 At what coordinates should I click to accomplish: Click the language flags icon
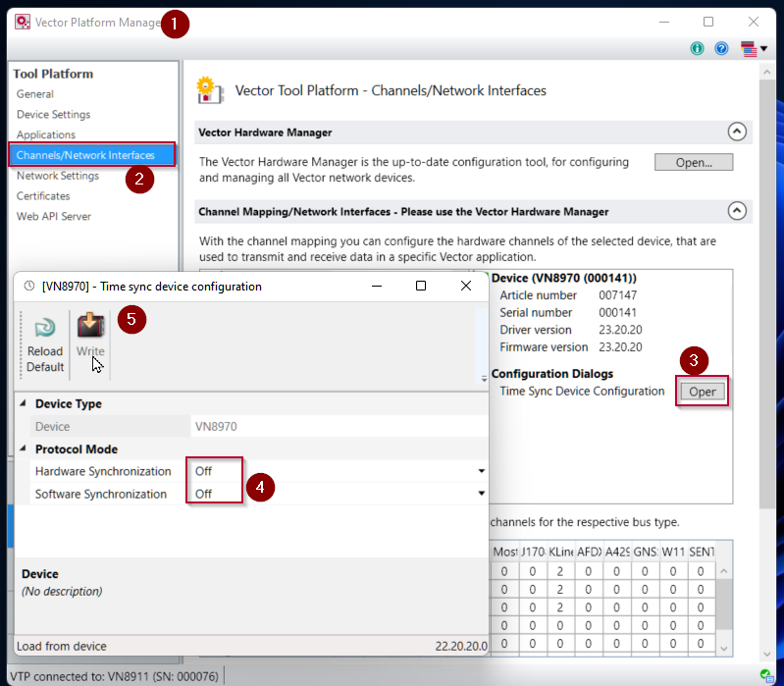(x=750, y=48)
